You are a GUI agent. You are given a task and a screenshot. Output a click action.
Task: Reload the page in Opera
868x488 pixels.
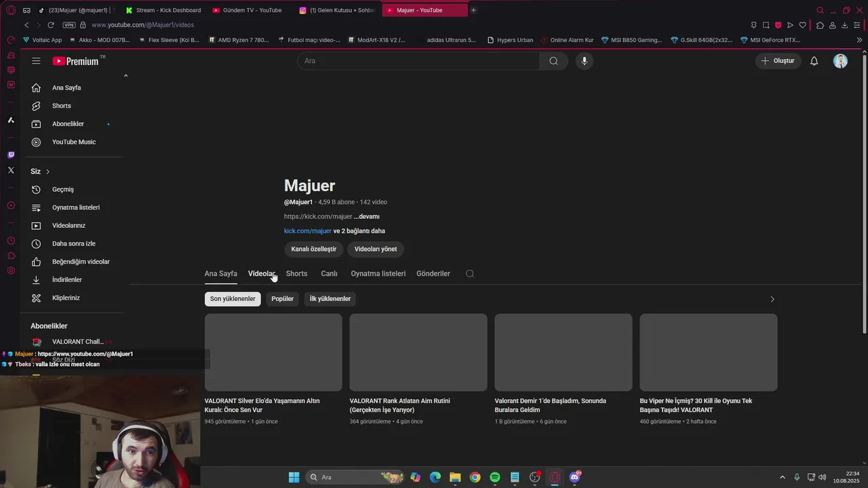point(50,25)
